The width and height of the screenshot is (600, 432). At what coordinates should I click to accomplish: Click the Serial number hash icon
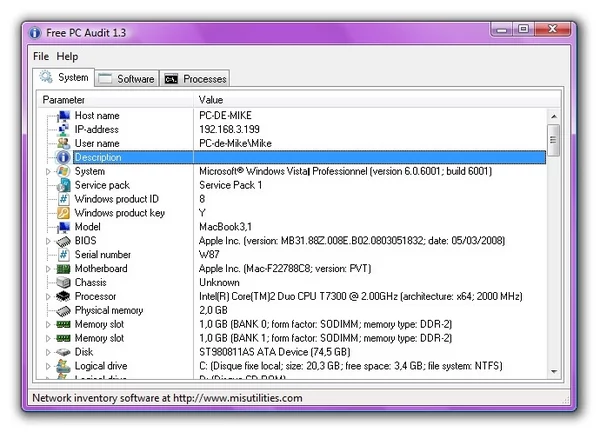point(64,255)
